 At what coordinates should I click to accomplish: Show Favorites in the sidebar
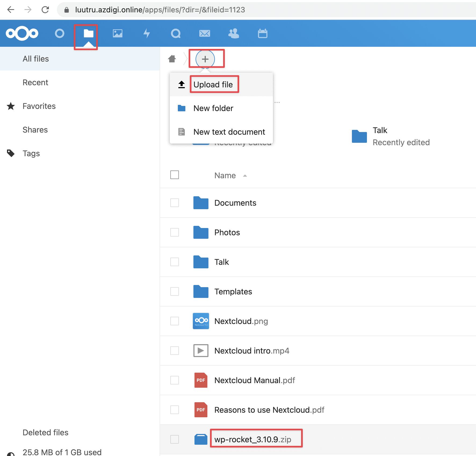[39, 106]
